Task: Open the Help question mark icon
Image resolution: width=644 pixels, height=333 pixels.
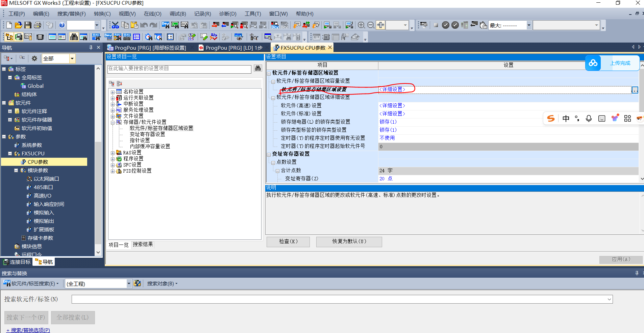Action: [x=62, y=25]
